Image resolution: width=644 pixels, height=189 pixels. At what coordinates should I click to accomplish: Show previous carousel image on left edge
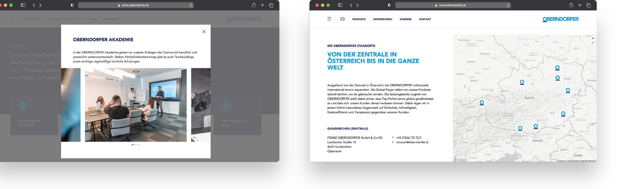[71, 105]
